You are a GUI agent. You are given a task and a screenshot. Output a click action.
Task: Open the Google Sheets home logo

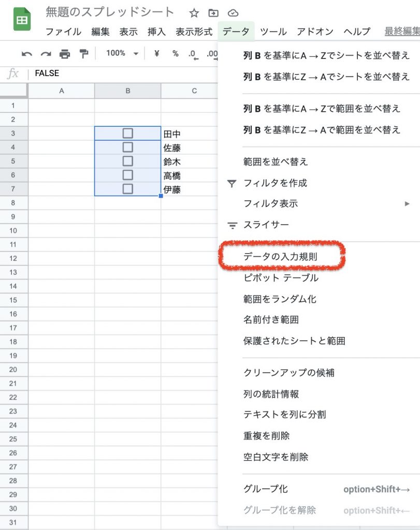coord(22,20)
